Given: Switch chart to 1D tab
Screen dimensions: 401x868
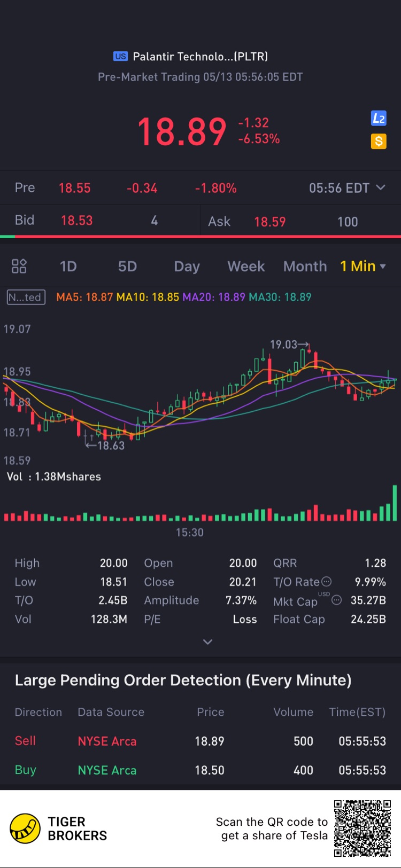Looking at the screenshot, I should point(68,266).
